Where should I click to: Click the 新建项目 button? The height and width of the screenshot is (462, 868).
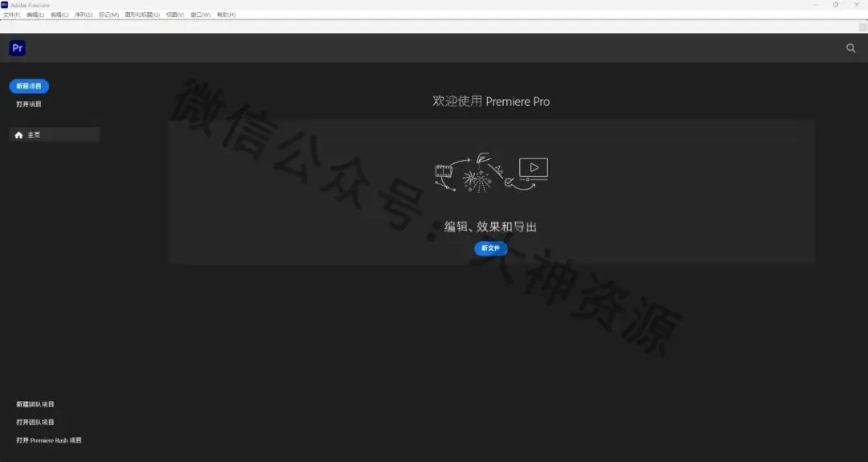click(29, 86)
